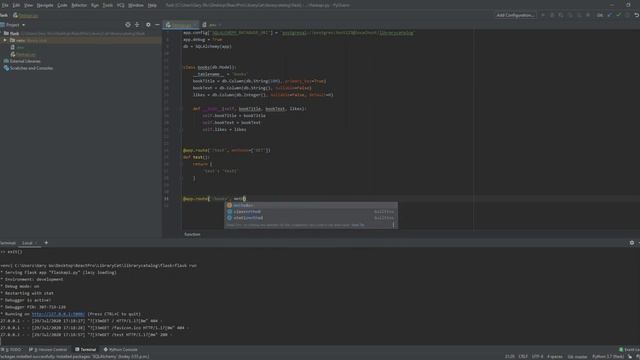Click the Python 3.7 interpreter widget
640x360 pixels.
608,357
